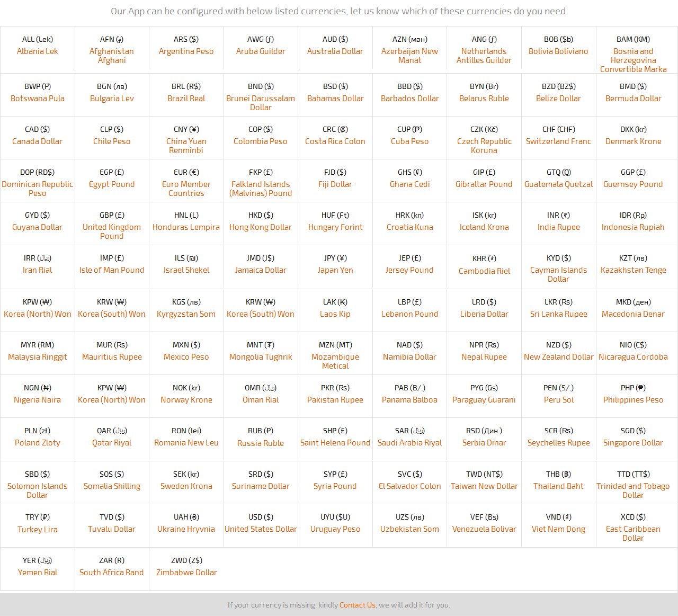The width and height of the screenshot is (678, 616).
Task: Select Netherlands Antilles Guilder
Action: 484,56
